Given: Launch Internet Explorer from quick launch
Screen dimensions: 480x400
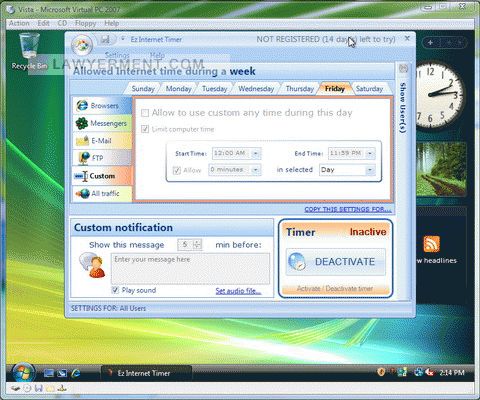Looking at the screenshot, I should click(76, 373).
